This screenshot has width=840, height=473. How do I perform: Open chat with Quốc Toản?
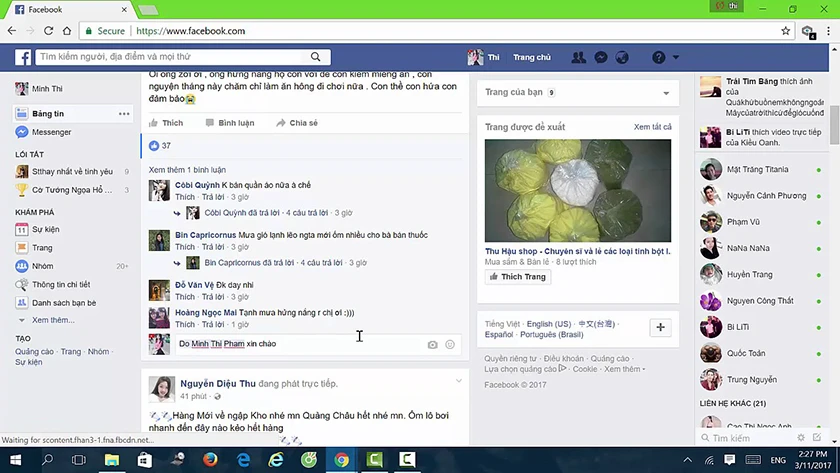tap(761, 354)
